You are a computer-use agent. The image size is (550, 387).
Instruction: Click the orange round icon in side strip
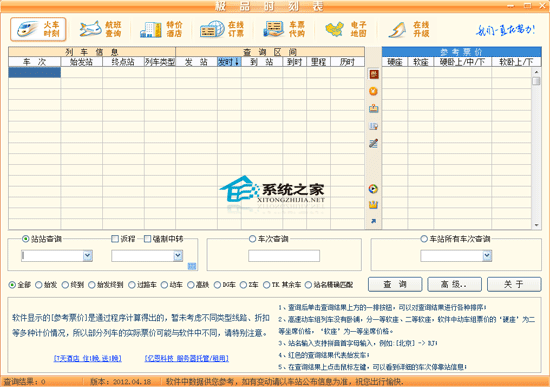tap(374, 91)
